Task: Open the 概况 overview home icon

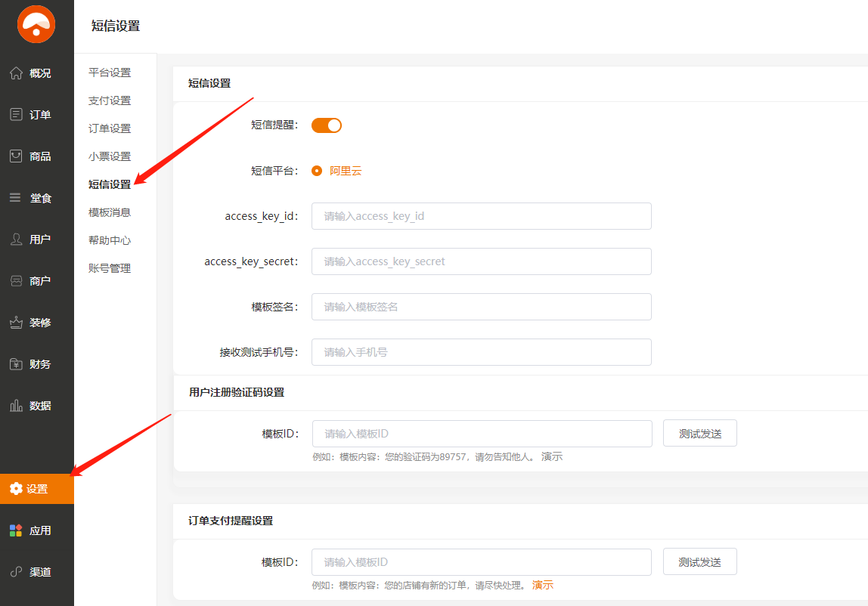Action: [x=16, y=73]
